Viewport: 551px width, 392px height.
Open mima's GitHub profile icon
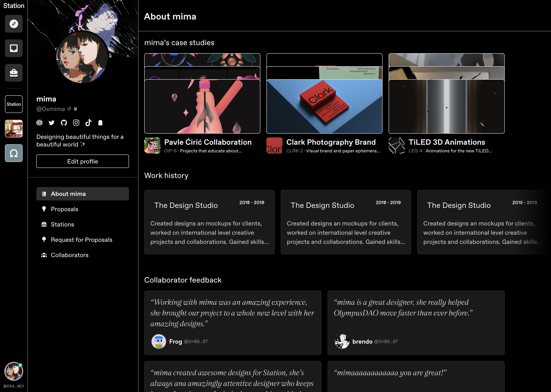click(x=64, y=123)
